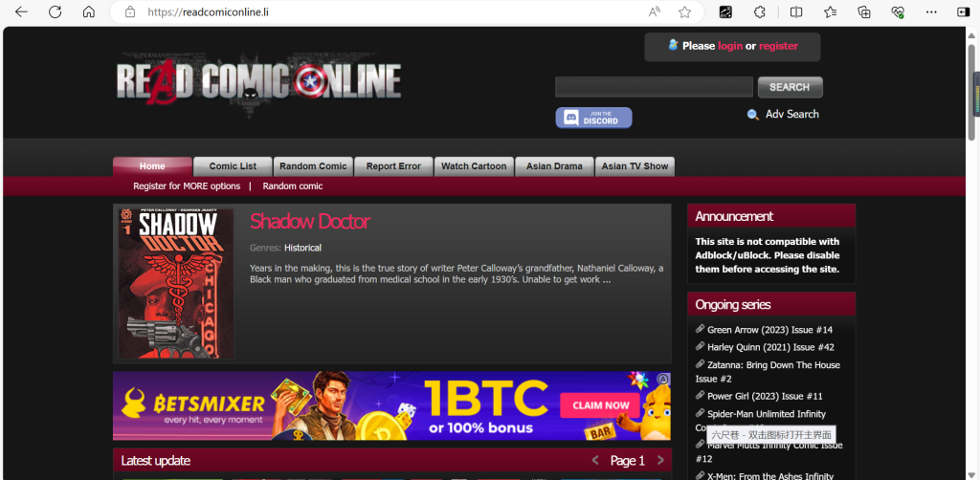Image resolution: width=980 pixels, height=480 pixels.
Task: Open the Asian Drama tab
Action: pos(554,166)
